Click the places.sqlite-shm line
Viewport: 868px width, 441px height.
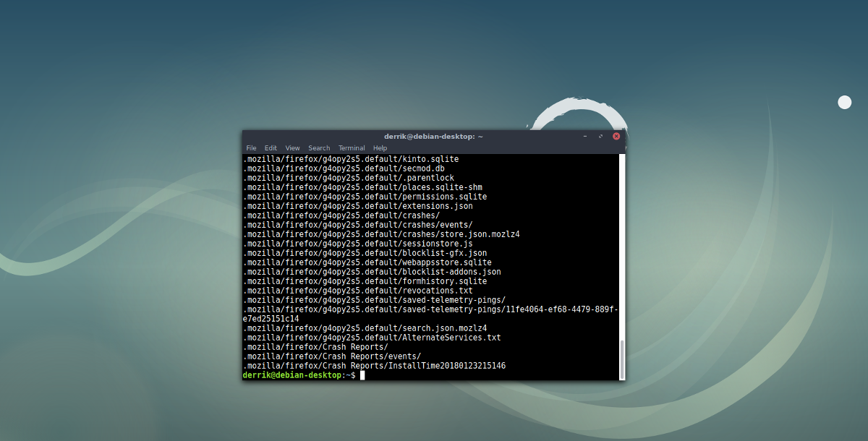coord(362,187)
